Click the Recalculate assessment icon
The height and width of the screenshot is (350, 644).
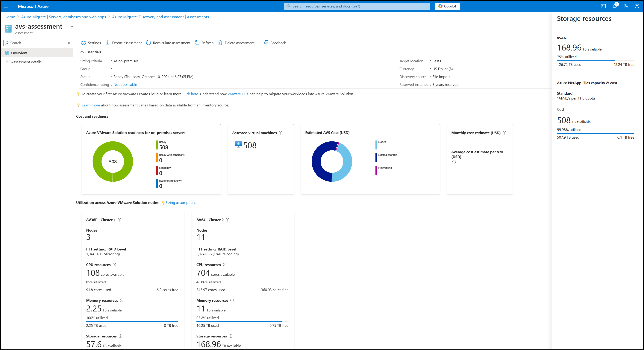pyautogui.click(x=149, y=43)
